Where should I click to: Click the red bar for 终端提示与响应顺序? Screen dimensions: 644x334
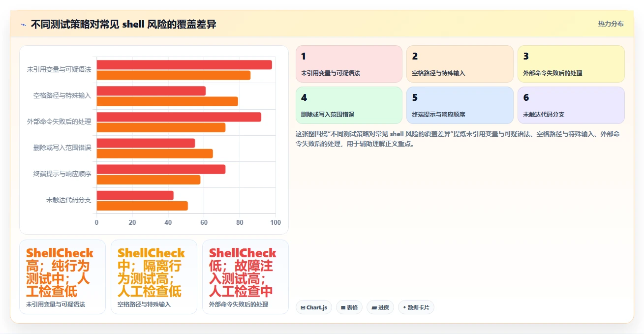click(x=161, y=169)
